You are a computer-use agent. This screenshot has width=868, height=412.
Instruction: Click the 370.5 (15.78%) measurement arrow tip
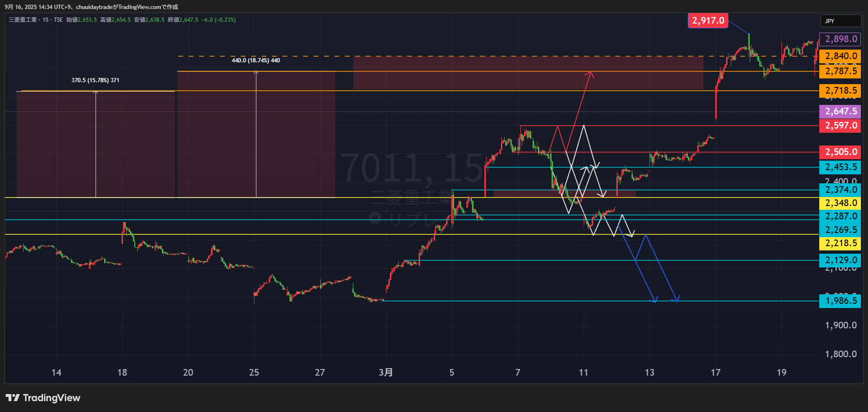click(96, 92)
